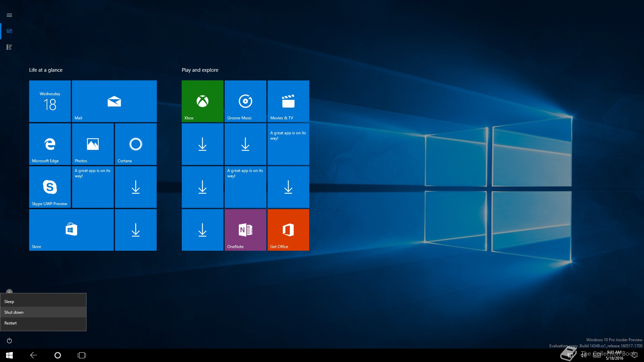Switch to the All apps list icon
This screenshot has height=362, width=644.
click(x=9, y=47)
